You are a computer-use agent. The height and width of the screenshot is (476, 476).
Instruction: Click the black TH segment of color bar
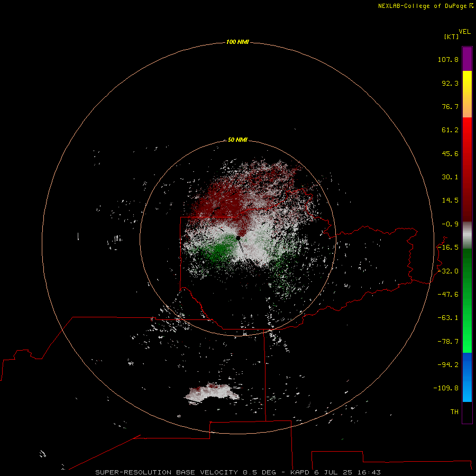click(467, 412)
